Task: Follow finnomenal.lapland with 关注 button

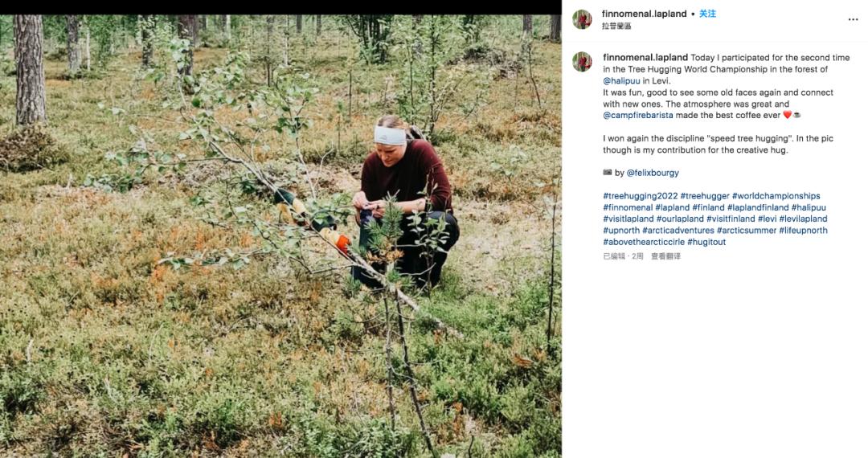Action: pos(707,14)
